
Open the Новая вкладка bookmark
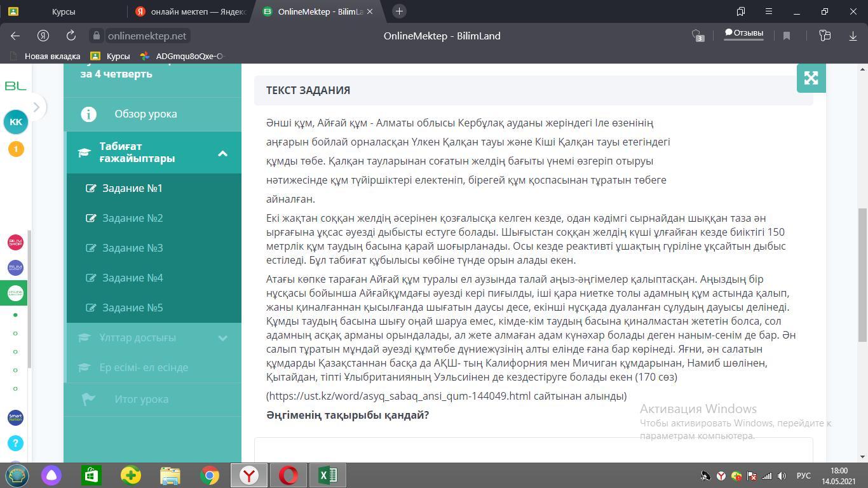45,56
